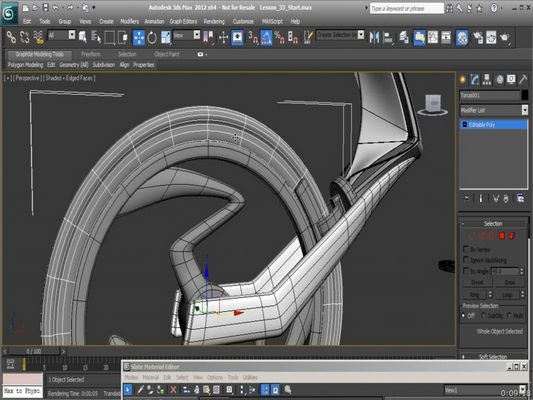Click the Loop button

507,294
